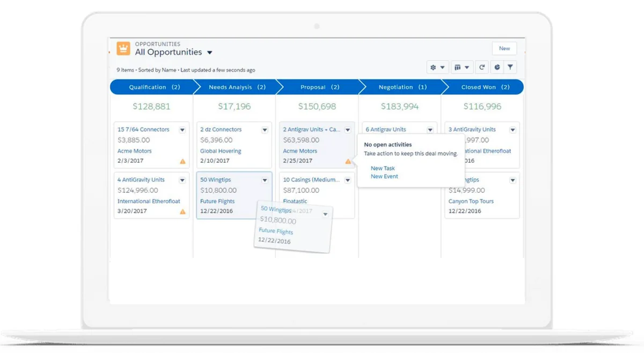Click the $87,100.00 amount
This screenshot has height=353, width=644.
click(301, 190)
